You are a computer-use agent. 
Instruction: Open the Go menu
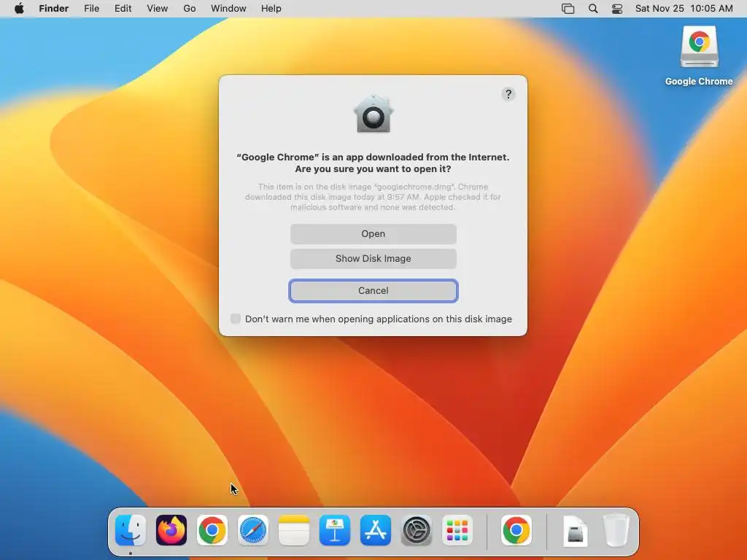point(190,9)
